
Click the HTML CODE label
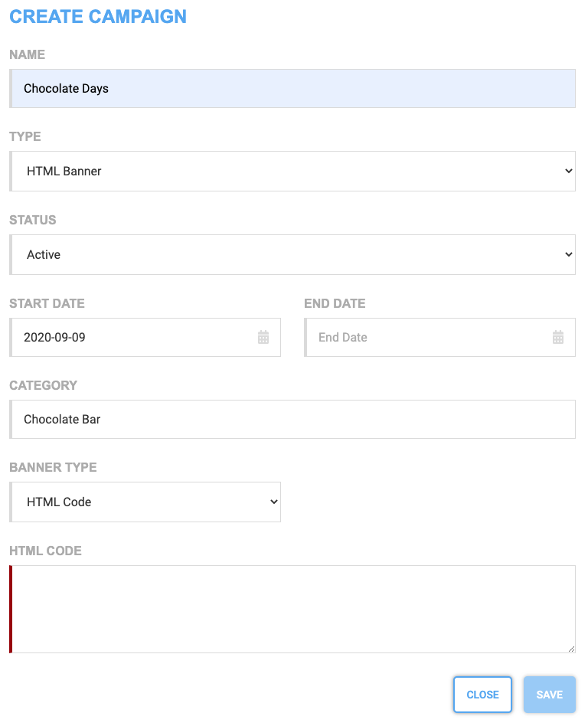pyautogui.click(x=45, y=551)
